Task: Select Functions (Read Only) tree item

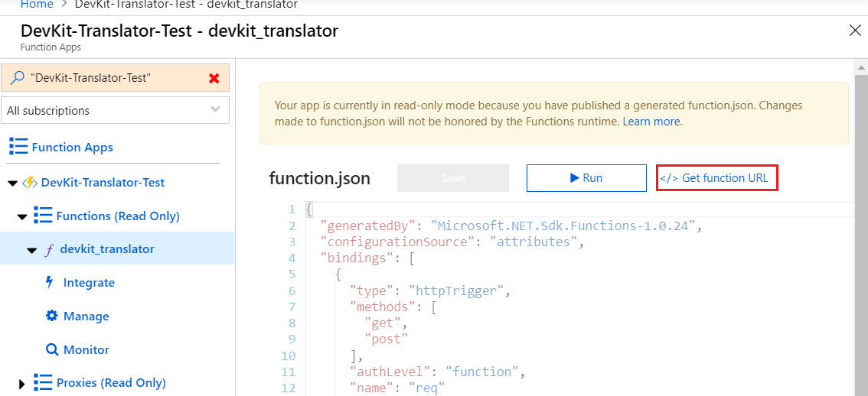Action: (x=118, y=216)
